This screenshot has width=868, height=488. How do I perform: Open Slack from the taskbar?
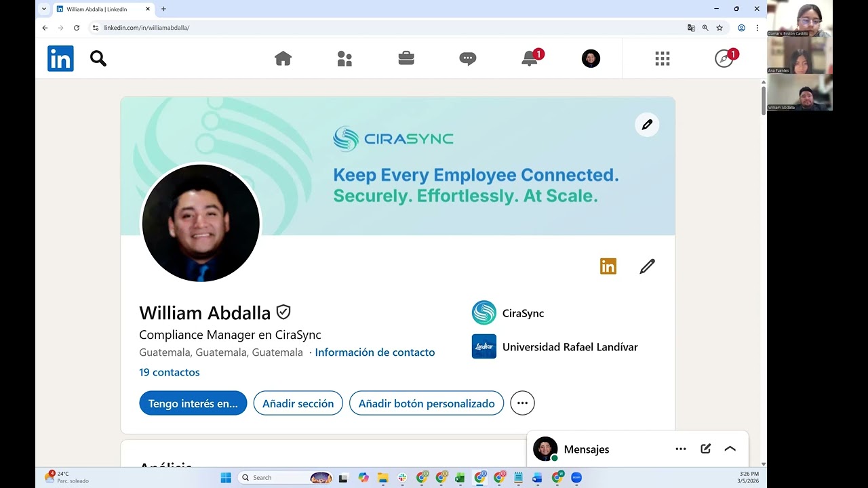coord(402,477)
